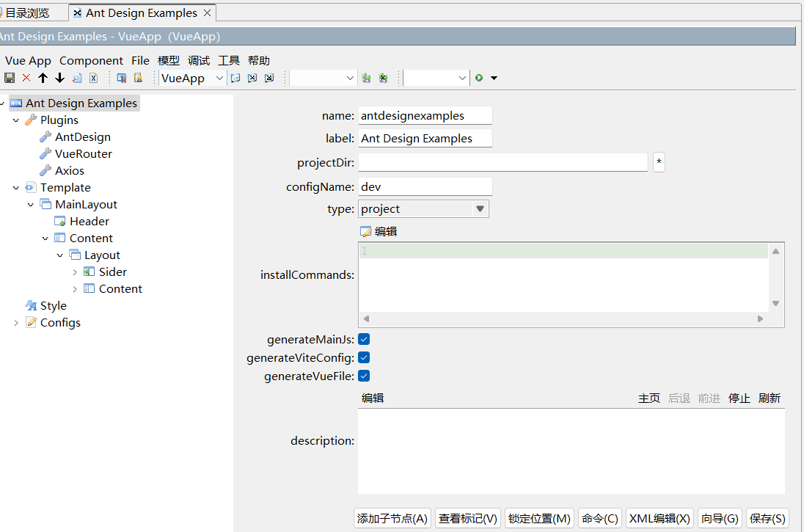The width and height of the screenshot is (804, 532).
Task: Open the Vue App menu
Action: pos(28,60)
